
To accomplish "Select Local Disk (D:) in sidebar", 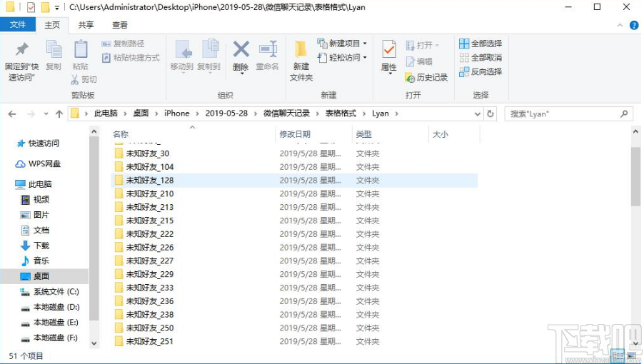I will [x=51, y=307].
